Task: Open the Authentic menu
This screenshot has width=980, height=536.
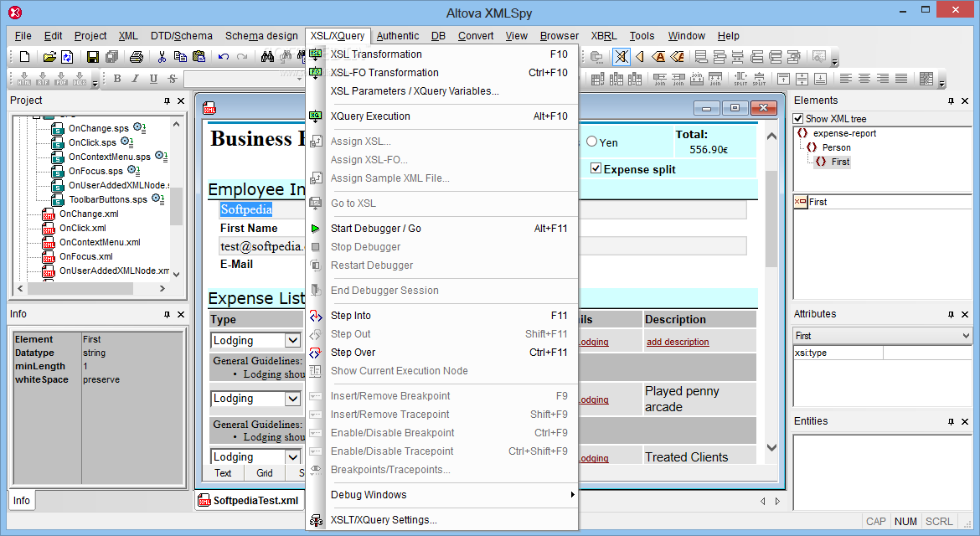Action: point(398,36)
